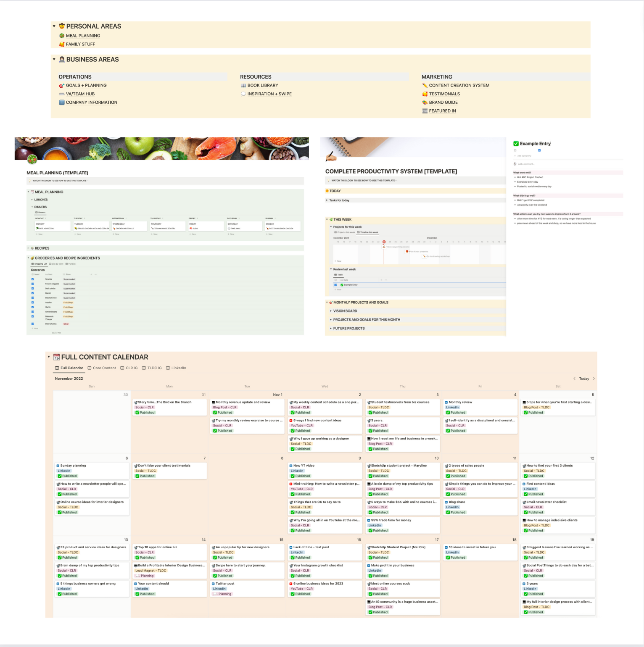
Task: Toggle the Example Entry row checkbox
Action: 335,285
